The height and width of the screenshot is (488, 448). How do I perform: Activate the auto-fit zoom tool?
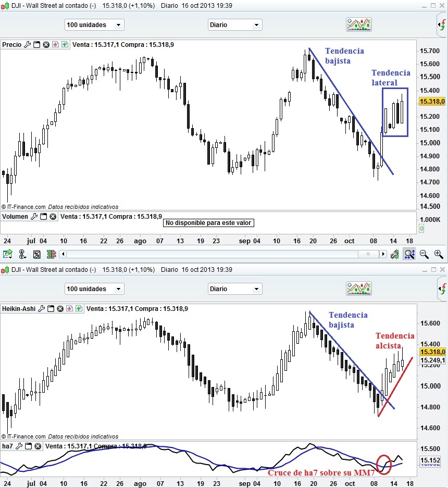pyautogui.click(x=409, y=254)
